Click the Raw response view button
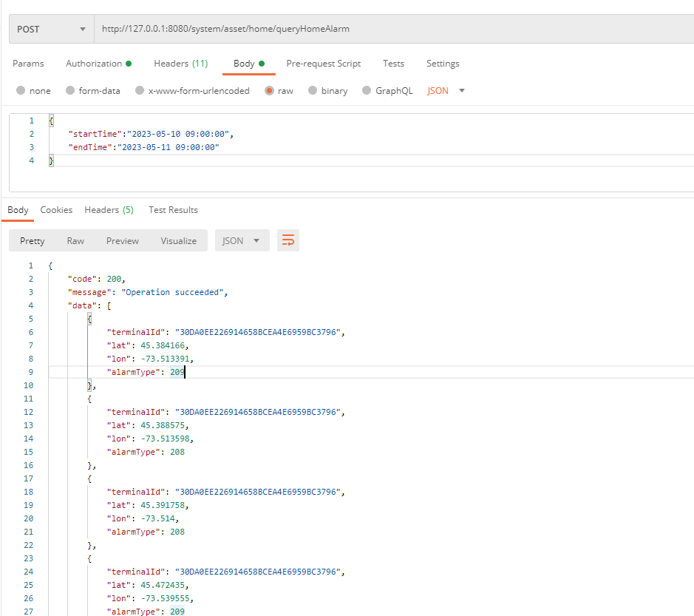 [75, 240]
